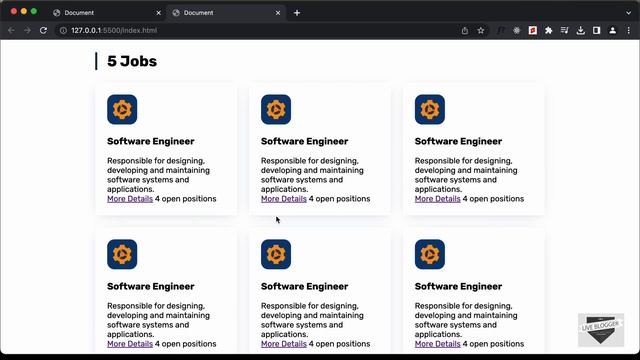
Task: Click the gear-shaped extension icon in toolbar
Action: click(517, 31)
